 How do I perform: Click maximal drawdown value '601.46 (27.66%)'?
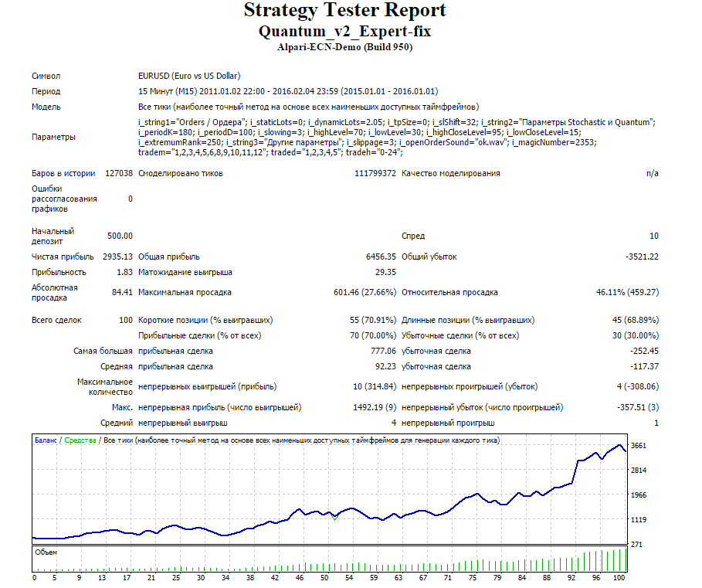point(365,292)
